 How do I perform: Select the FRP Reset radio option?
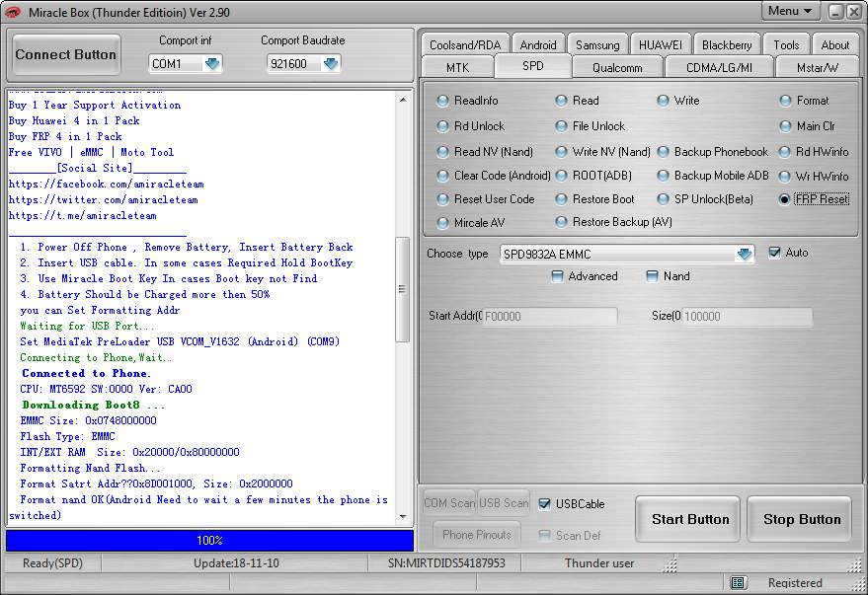pyautogui.click(x=814, y=199)
